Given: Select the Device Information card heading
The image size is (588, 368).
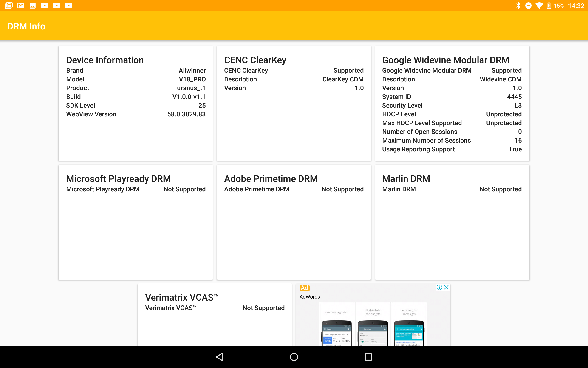Looking at the screenshot, I should (105, 60).
